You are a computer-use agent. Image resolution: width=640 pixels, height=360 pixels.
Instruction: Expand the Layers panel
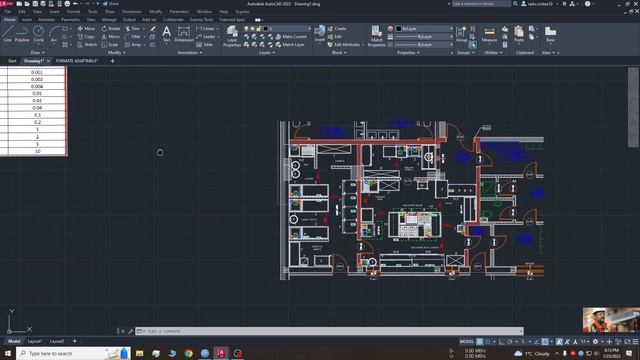click(267, 53)
